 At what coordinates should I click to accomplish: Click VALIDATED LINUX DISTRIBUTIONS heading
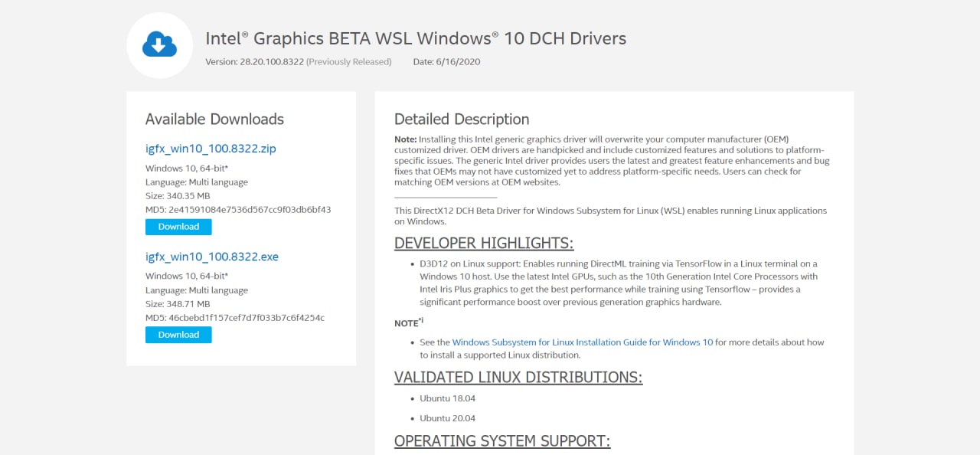[x=518, y=378]
